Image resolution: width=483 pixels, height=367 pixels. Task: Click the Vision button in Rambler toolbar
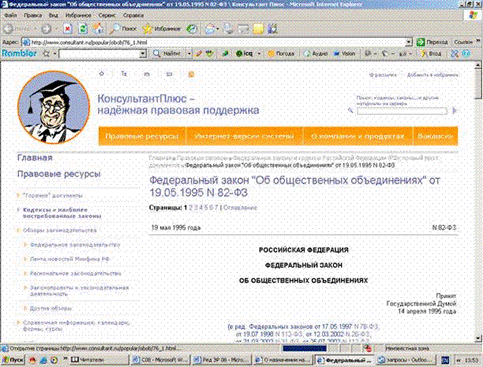click(345, 53)
